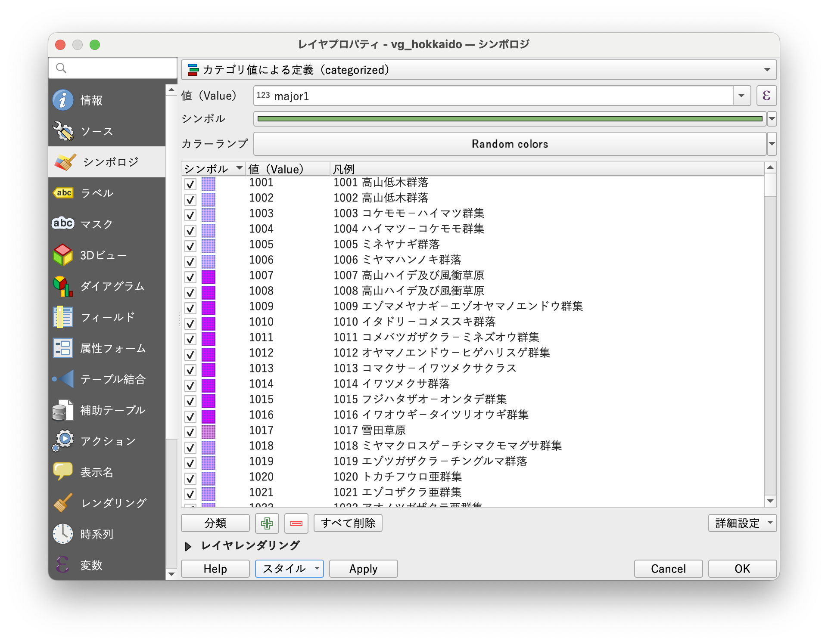
Task: Select the テーブル結合 sidebar icon
Action: coord(111,379)
